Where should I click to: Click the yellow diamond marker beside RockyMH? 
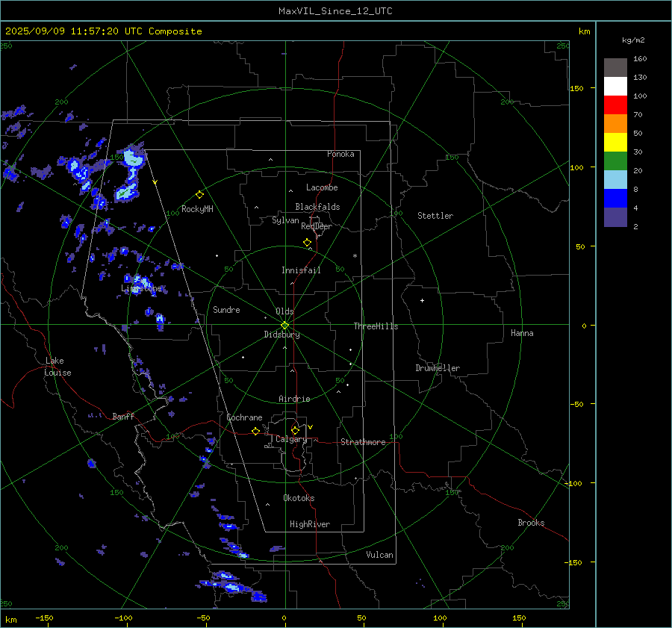point(199,195)
